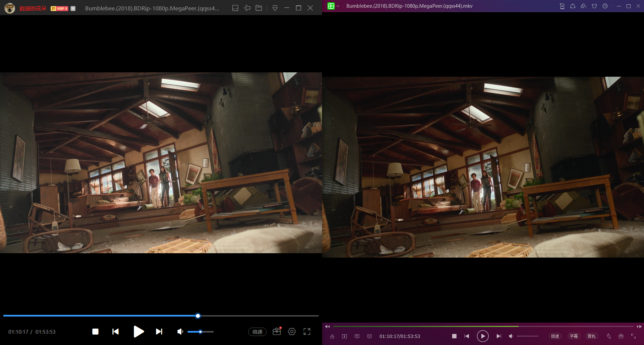Stop playback in the left player

point(95,332)
